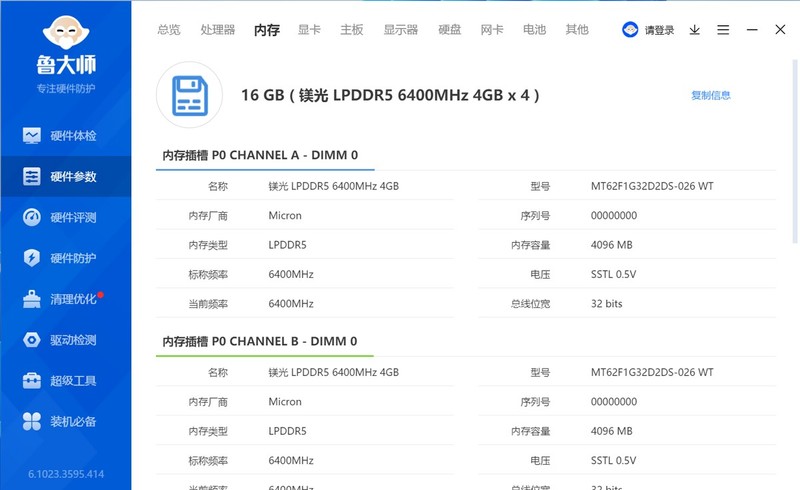Click the user avatar login icon

pos(630,30)
